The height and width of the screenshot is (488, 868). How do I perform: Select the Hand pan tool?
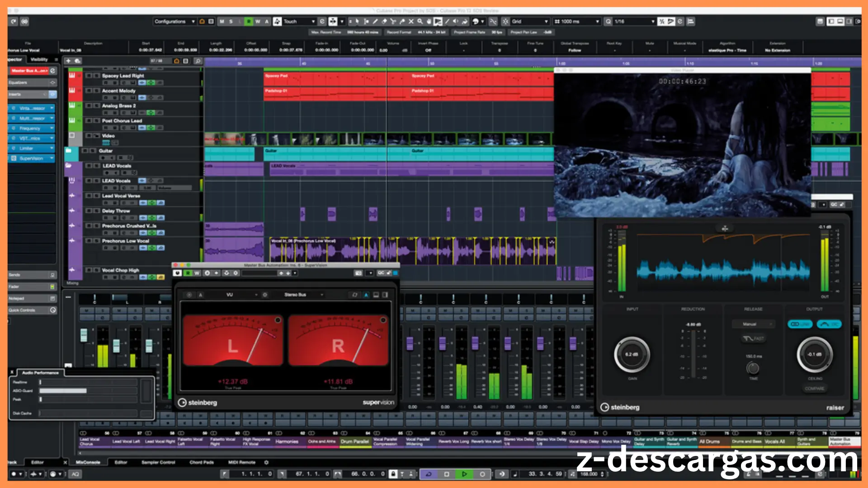point(429,21)
